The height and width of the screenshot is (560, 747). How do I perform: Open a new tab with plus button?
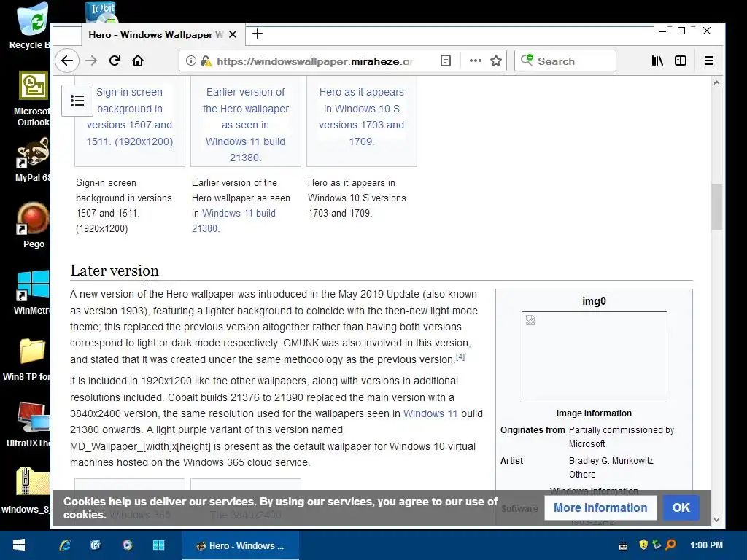(x=258, y=34)
